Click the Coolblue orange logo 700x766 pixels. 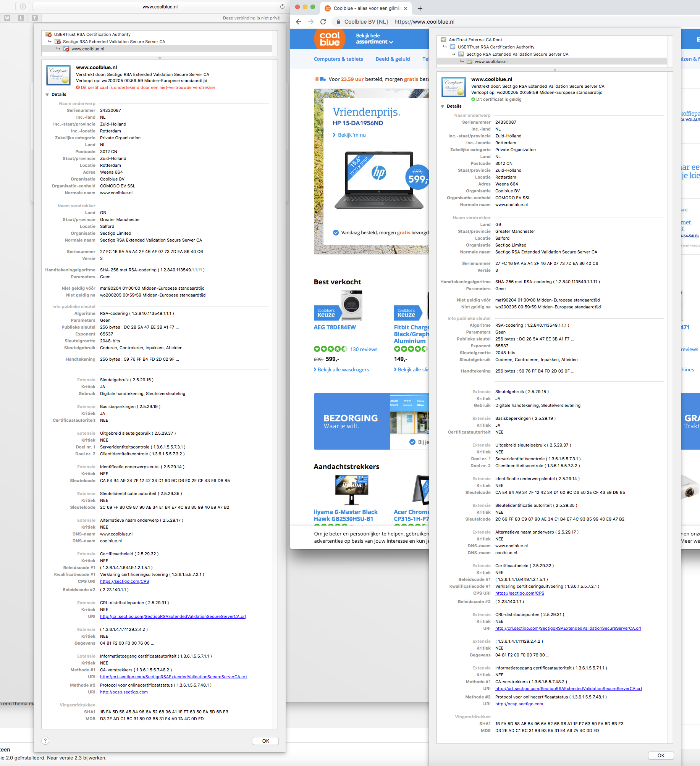click(x=330, y=39)
